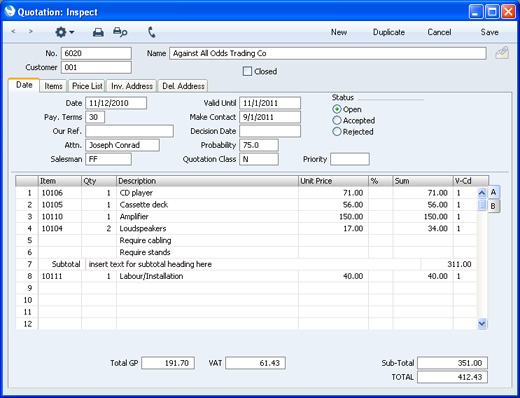Click the Description column header
Screen dimensions: 520x398
point(207,181)
